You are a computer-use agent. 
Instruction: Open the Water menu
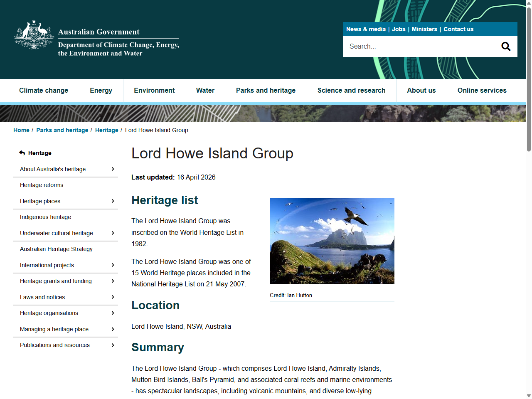coord(205,90)
